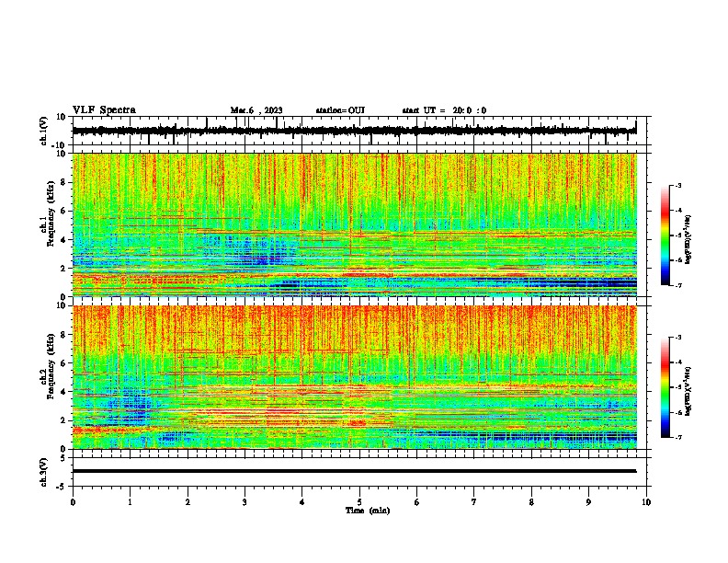Click the ch.1 spectrogram panel

point(354,224)
